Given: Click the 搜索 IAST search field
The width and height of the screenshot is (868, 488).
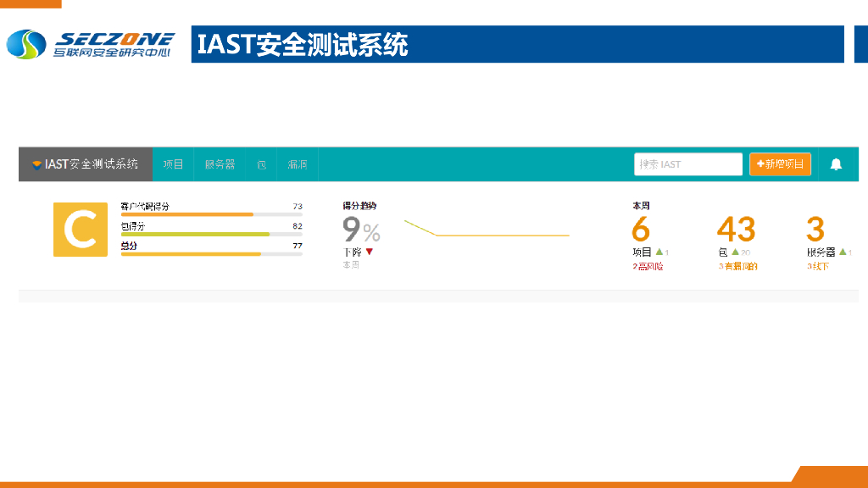Looking at the screenshot, I should (688, 164).
